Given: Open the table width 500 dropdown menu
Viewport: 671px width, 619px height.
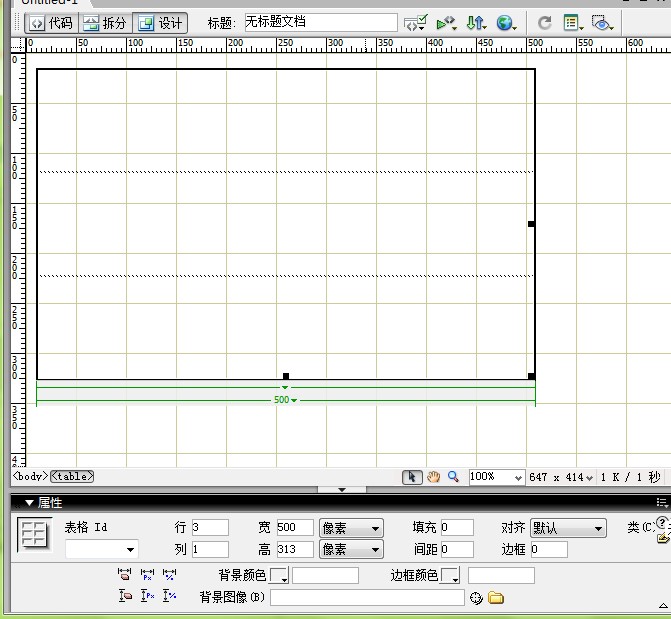Looking at the screenshot, I should point(285,400).
